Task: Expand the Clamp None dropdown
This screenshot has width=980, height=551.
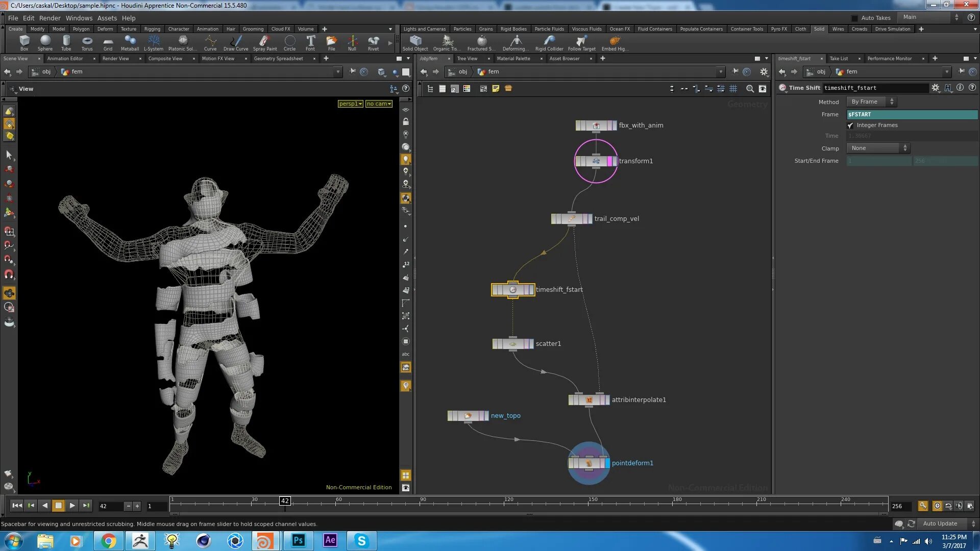Action: pos(878,148)
